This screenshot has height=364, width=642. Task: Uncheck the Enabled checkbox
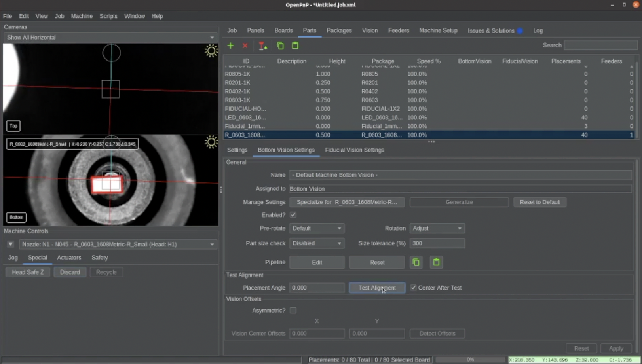(293, 215)
